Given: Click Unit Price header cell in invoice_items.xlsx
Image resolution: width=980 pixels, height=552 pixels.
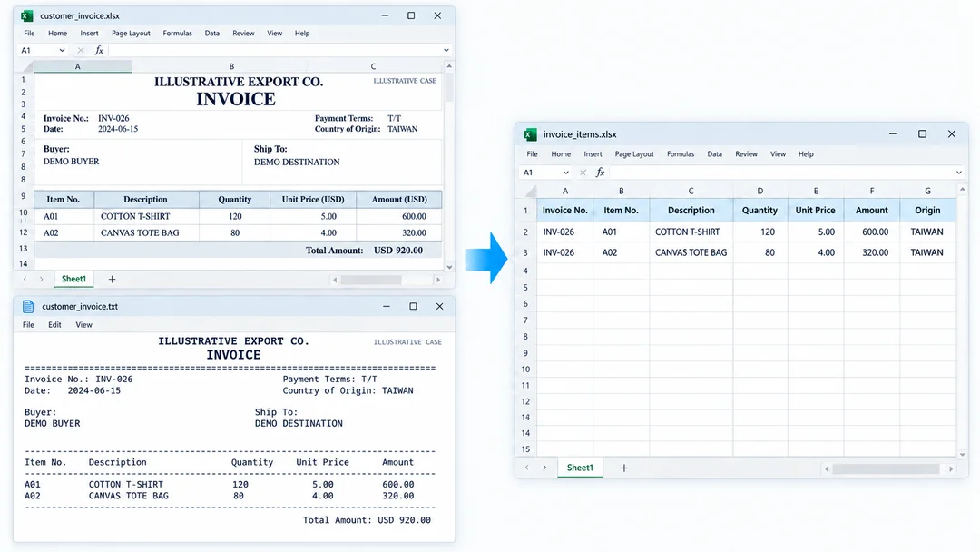Looking at the screenshot, I should coord(816,211).
